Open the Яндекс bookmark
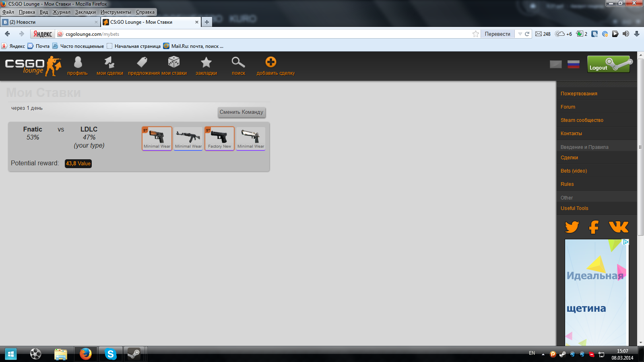644x362 pixels. point(13,46)
